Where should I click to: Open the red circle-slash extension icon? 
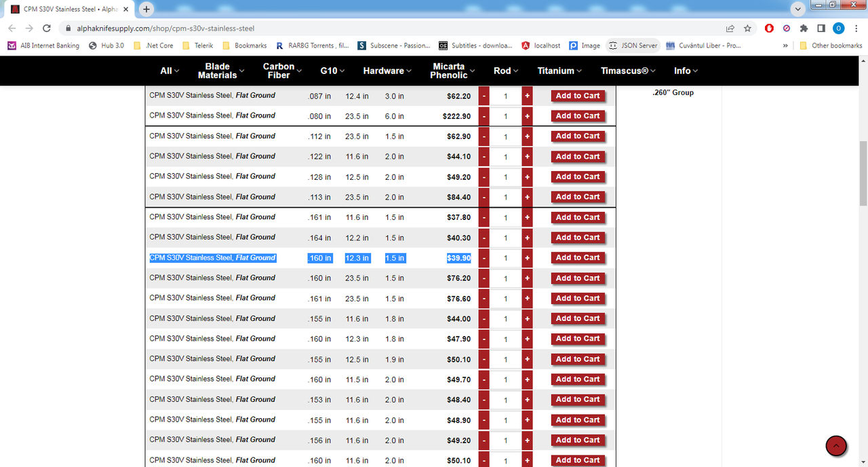pyautogui.click(x=787, y=29)
